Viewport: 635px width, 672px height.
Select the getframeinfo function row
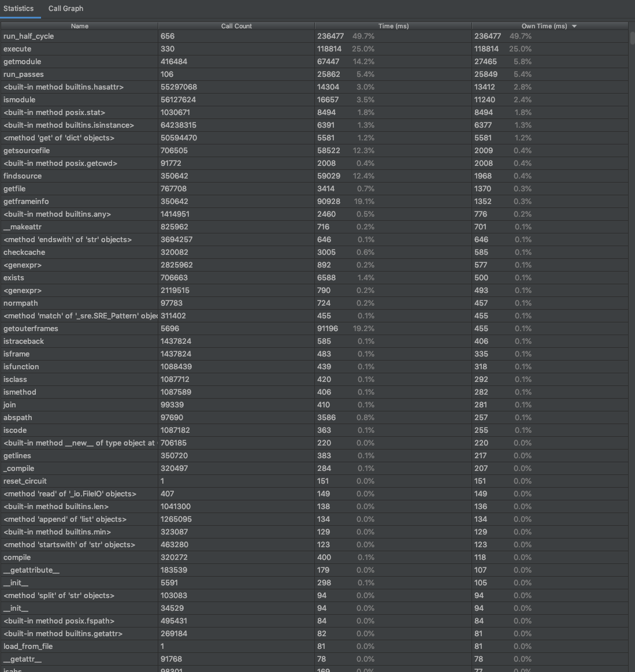coord(25,201)
